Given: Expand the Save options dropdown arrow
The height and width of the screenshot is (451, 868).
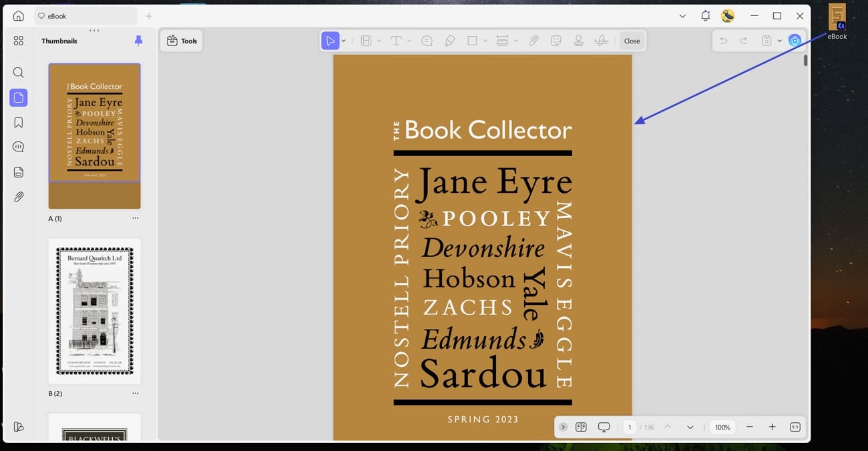Looking at the screenshot, I should pos(779,41).
